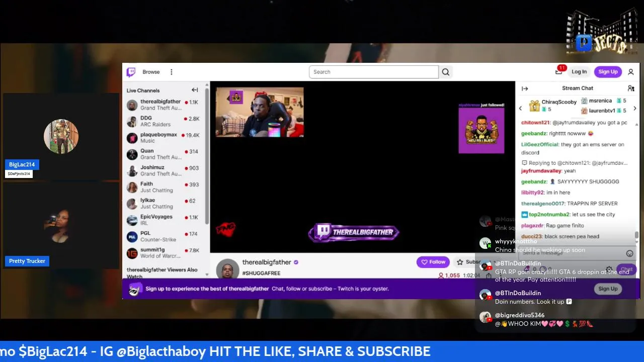644x362 pixels.
Task: Click the purple Chat send button
Action: 626,270
